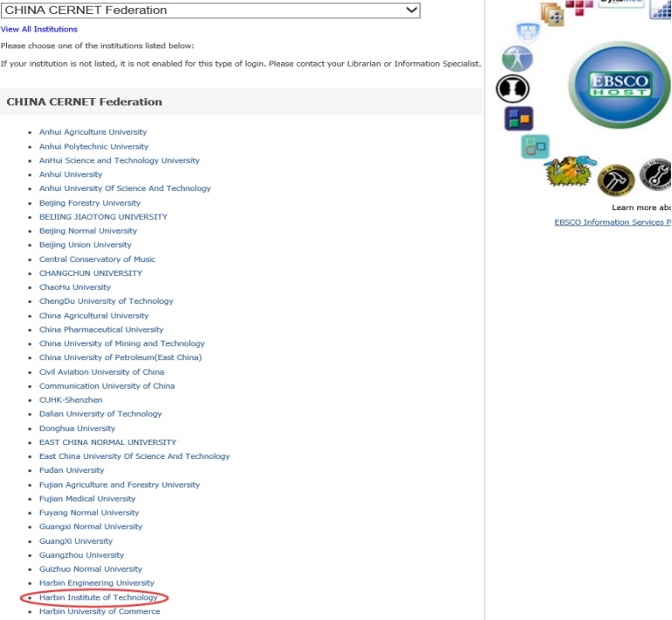Choose East China University Of Science And Technology
This screenshot has height=620, width=672.
click(x=135, y=456)
